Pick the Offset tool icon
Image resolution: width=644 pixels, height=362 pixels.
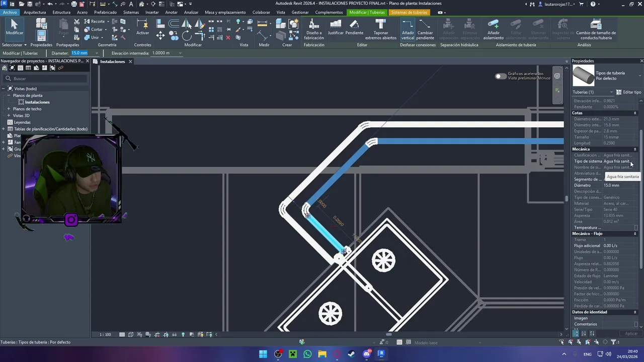(174, 23)
